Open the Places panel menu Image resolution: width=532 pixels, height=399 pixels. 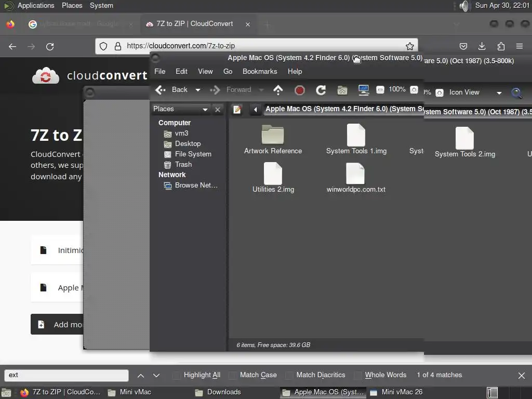coord(72,5)
